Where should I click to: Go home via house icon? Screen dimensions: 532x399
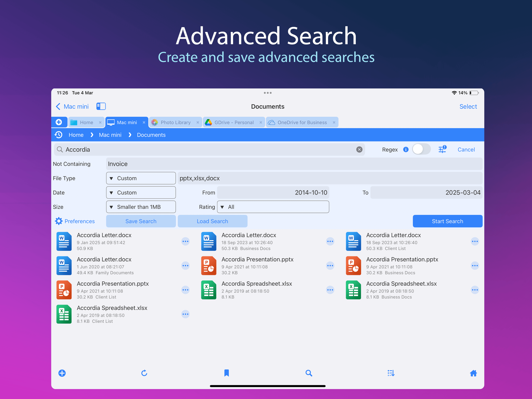pyautogui.click(x=473, y=373)
